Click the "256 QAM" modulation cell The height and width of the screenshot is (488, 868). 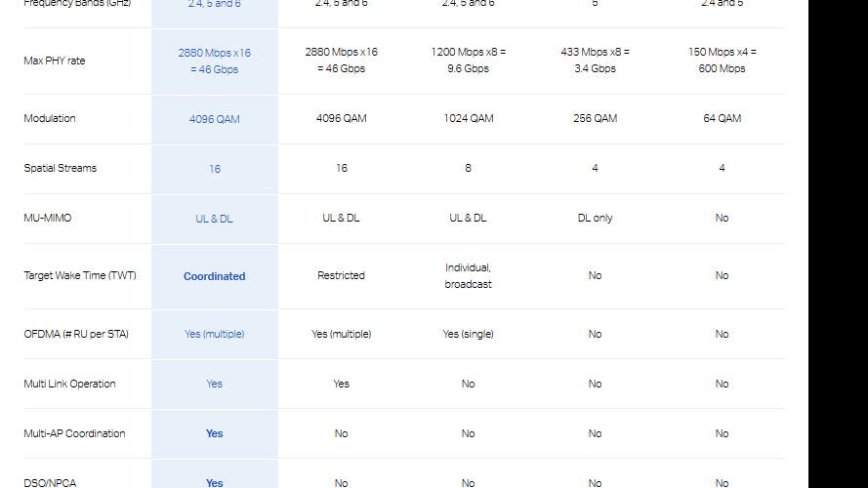pos(595,119)
